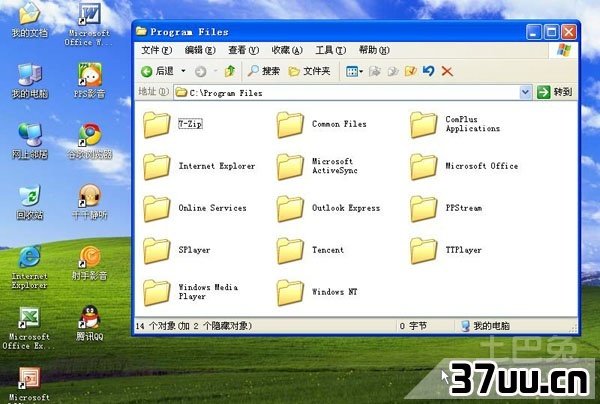Click My Computer (我的电脑) in status bar
Screen dimensions: 600x404
coord(485,326)
